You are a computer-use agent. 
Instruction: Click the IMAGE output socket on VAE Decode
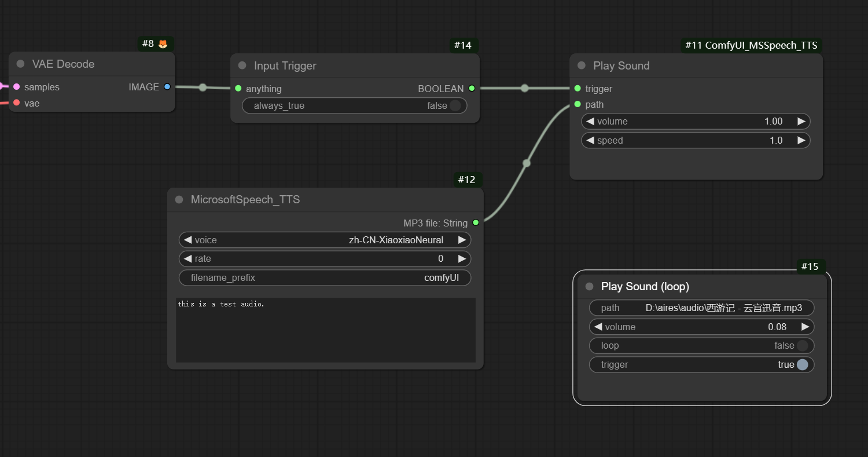pyautogui.click(x=167, y=87)
